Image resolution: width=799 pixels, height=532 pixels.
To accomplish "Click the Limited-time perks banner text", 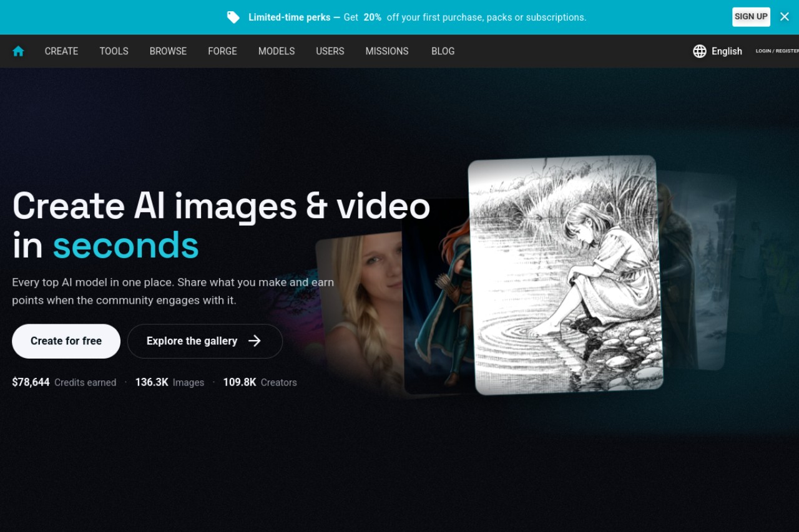I will tap(417, 17).
